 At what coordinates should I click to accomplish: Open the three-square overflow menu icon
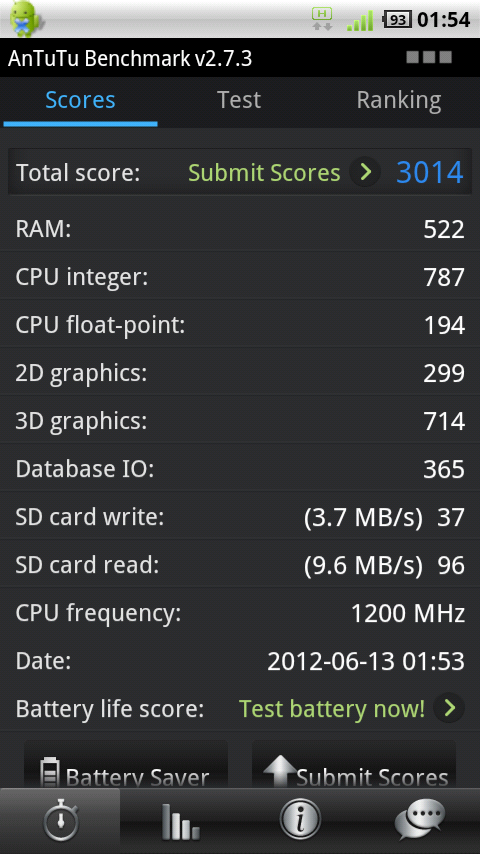click(x=429, y=57)
